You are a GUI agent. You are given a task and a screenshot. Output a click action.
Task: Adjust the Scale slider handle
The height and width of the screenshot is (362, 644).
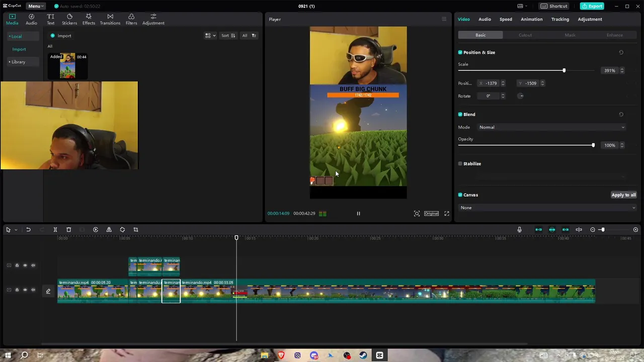point(564,70)
